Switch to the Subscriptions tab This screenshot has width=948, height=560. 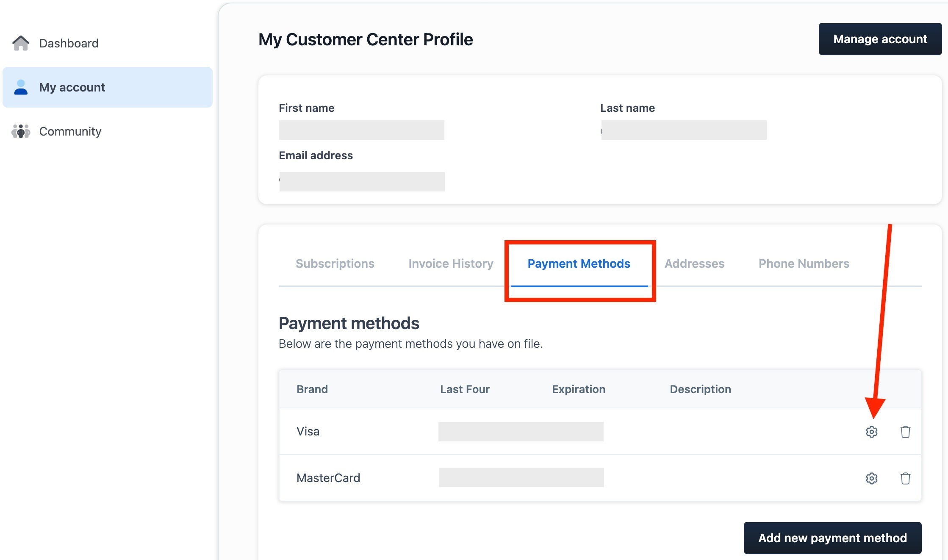tap(335, 263)
